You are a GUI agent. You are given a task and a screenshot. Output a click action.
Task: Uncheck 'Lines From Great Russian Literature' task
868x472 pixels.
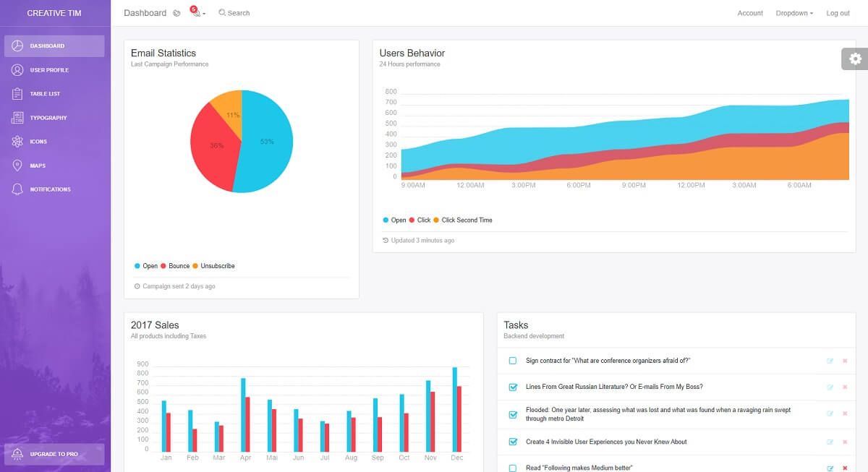pos(512,385)
